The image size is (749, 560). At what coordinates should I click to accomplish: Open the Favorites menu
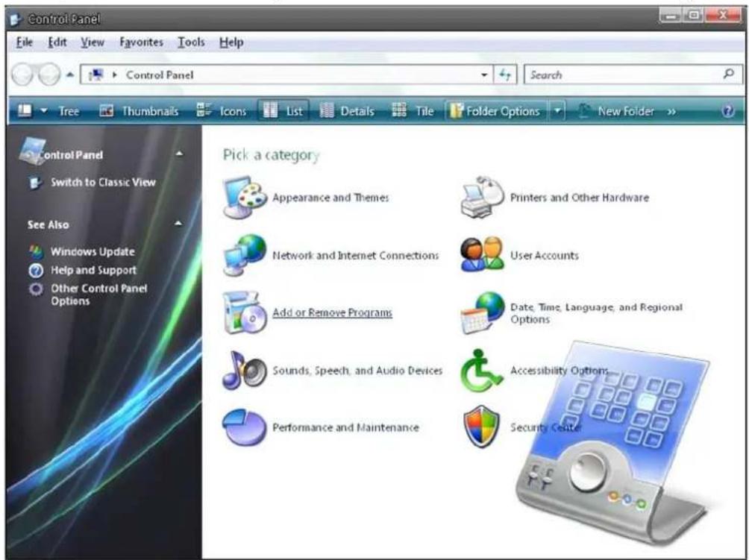point(142,43)
